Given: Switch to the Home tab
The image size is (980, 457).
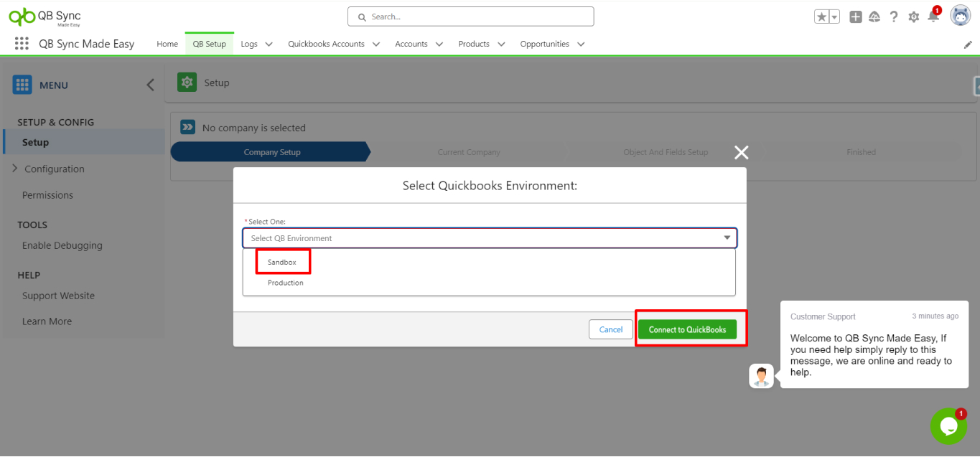Looking at the screenshot, I should [x=167, y=44].
